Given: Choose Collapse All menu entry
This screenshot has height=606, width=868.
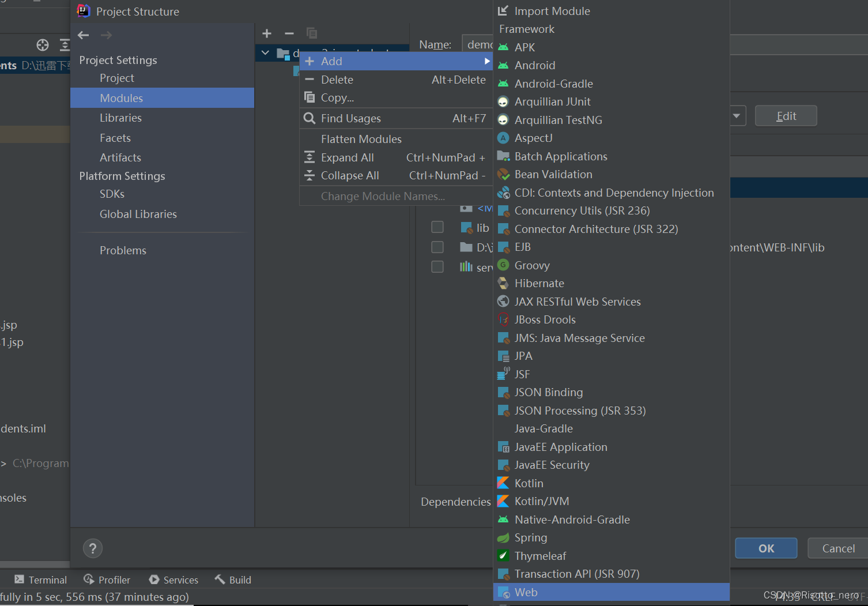Looking at the screenshot, I should pos(397,175).
